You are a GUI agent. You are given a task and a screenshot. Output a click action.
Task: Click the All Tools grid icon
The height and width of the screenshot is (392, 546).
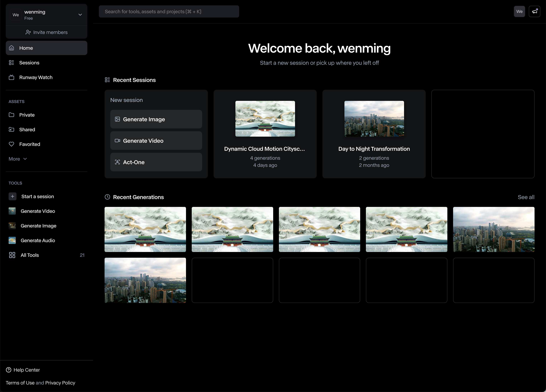(12, 255)
